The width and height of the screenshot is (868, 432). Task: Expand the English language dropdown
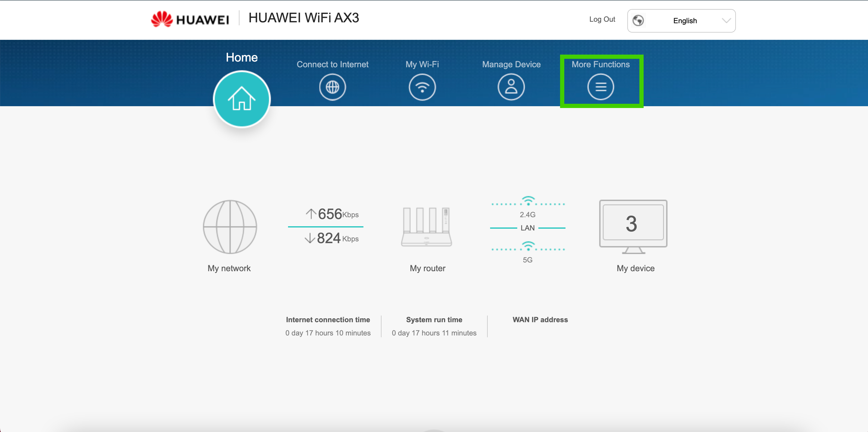click(x=684, y=21)
